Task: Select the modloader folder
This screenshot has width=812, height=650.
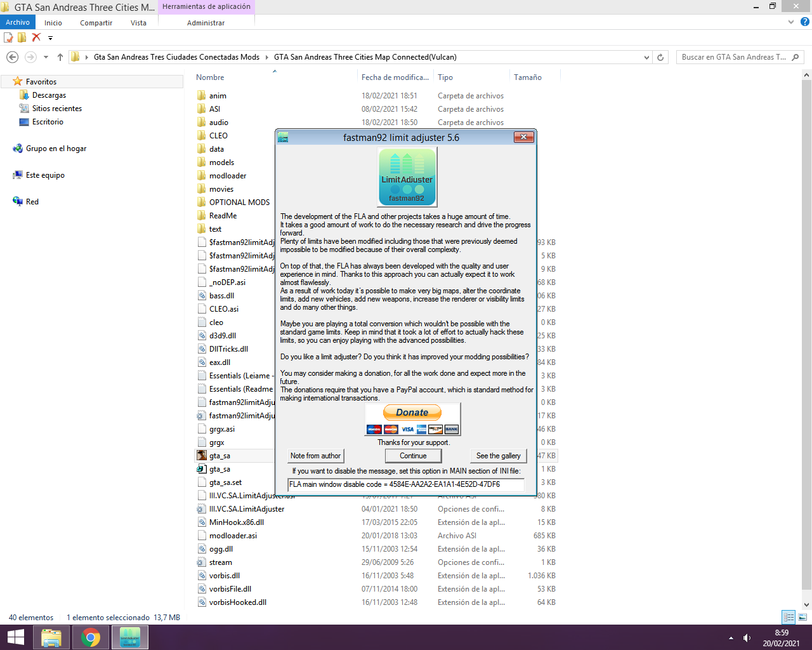Action: (x=228, y=176)
